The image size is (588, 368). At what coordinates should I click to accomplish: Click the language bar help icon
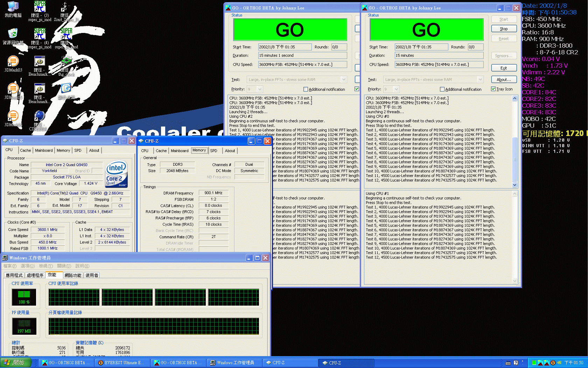pos(516,363)
